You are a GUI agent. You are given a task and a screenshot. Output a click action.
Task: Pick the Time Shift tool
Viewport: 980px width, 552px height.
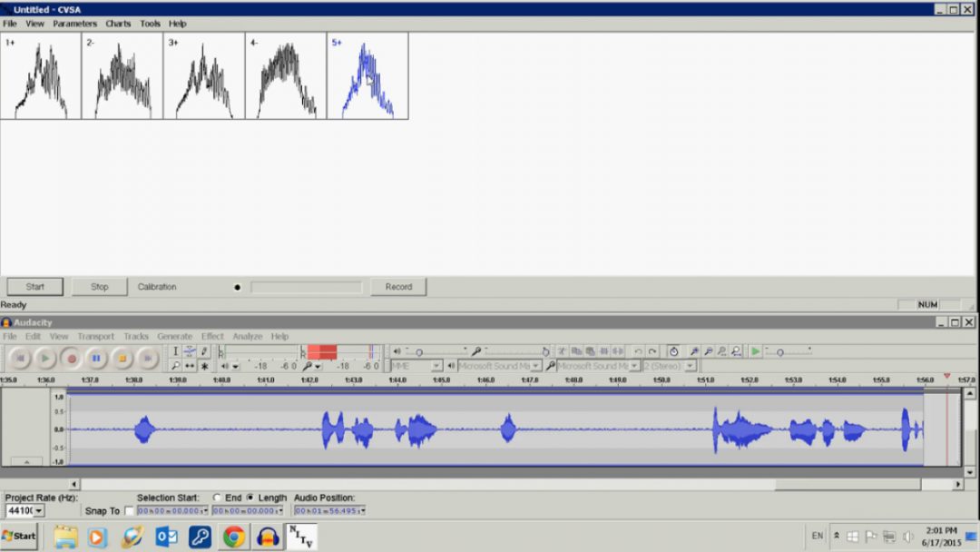tap(190, 366)
